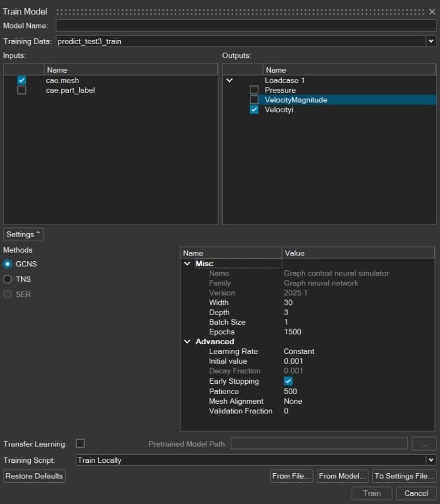Click the Validation Fraction value 0
Viewport: 440px width, 504px height.
click(286, 411)
